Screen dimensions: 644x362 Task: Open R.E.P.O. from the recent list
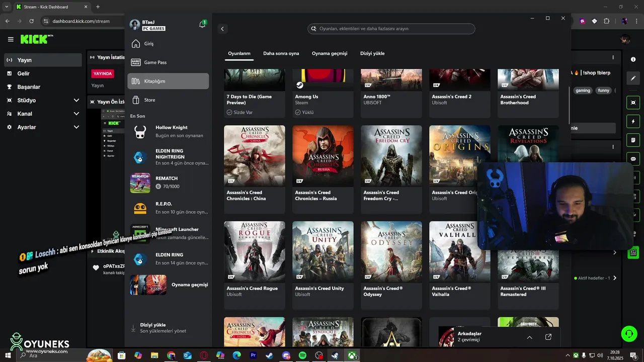coord(169,208)
